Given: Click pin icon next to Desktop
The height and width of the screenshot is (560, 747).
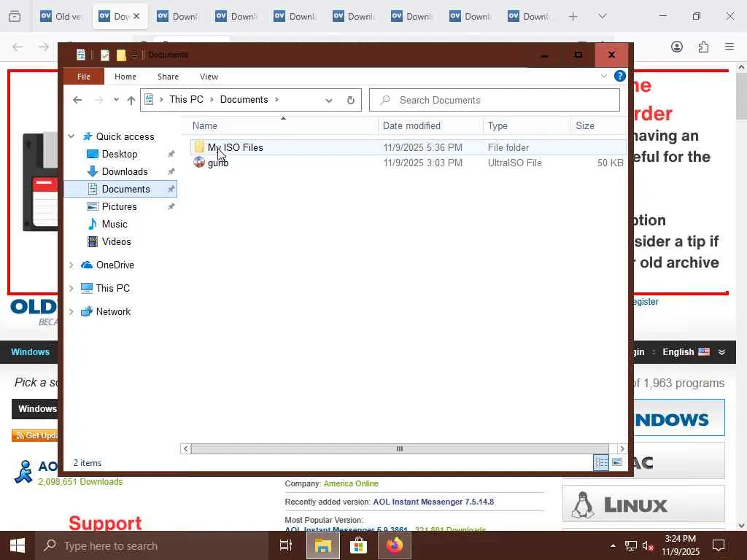Looking at the screenshot, I should pos(171,155).
